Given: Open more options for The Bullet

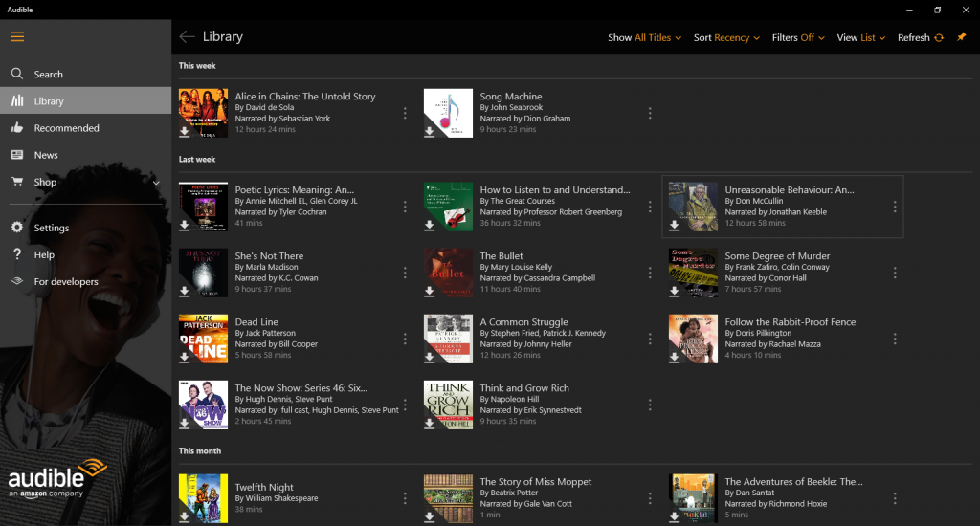Looking at the screenshot, I should (650, 273).
